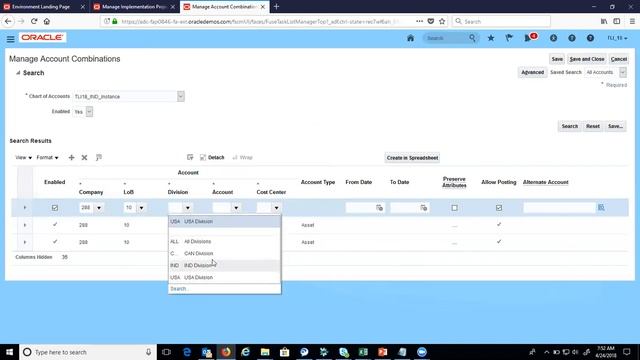Open the accessibility icon in Oracle header
640x360 pixels.
pyautogui.click(x=553, y=38)
